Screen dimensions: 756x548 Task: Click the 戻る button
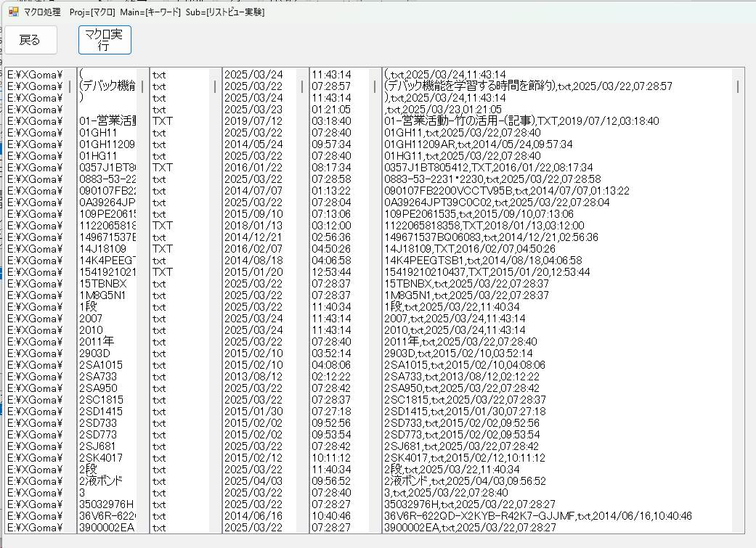[30, 40]
